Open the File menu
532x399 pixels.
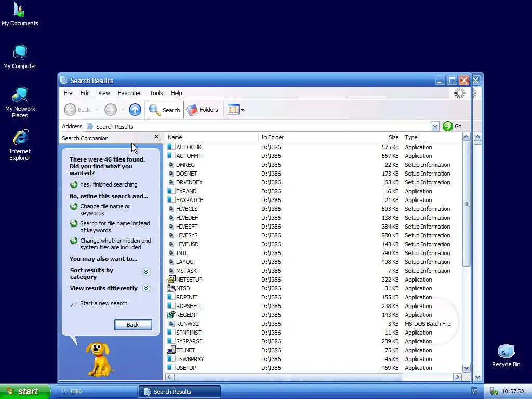[x=68, y=93]
